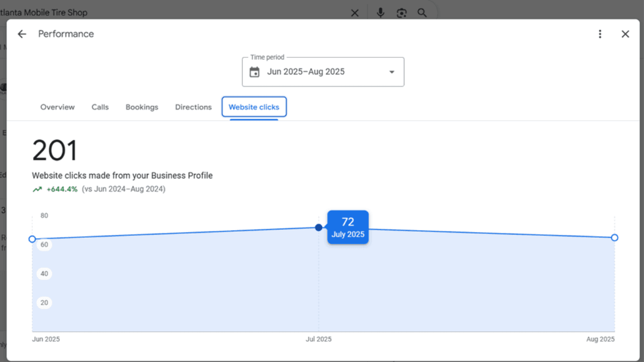Select the Website clicks tab
This screenshot has width=644, height=362.
(254, 107)
